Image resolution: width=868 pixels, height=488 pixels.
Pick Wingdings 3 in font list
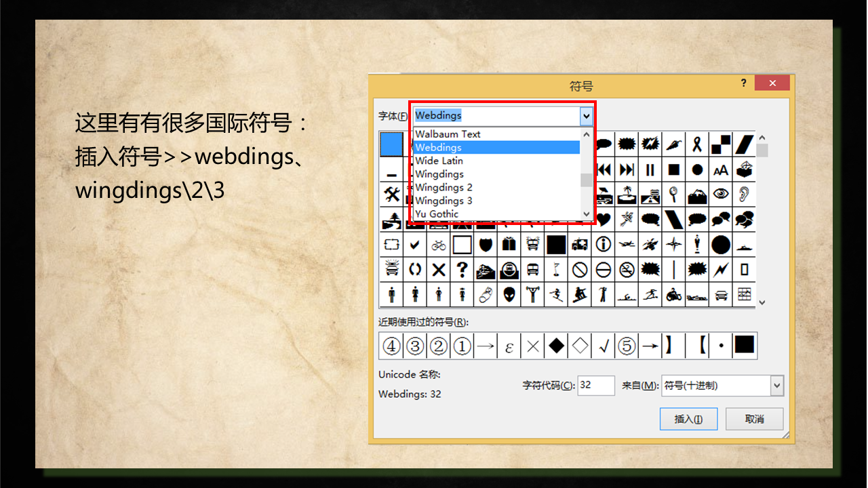(x=496, y=201)
